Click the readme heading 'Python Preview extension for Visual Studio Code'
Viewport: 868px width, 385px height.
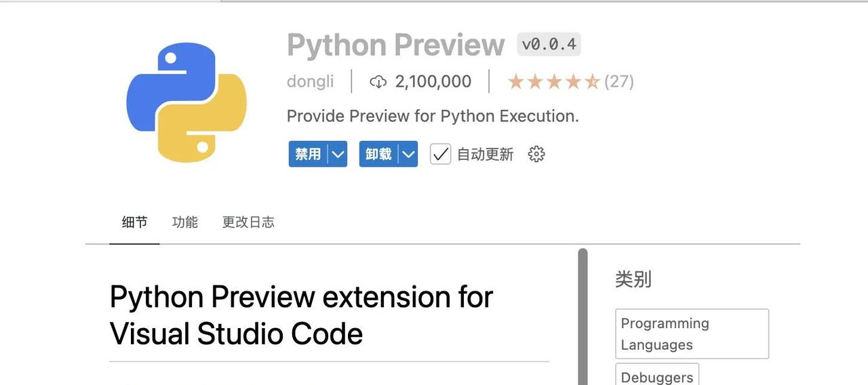click(x=301, y=315)
